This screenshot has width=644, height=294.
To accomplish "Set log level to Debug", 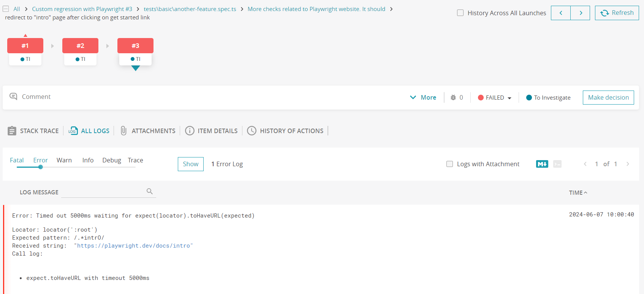I will (112, 160).
